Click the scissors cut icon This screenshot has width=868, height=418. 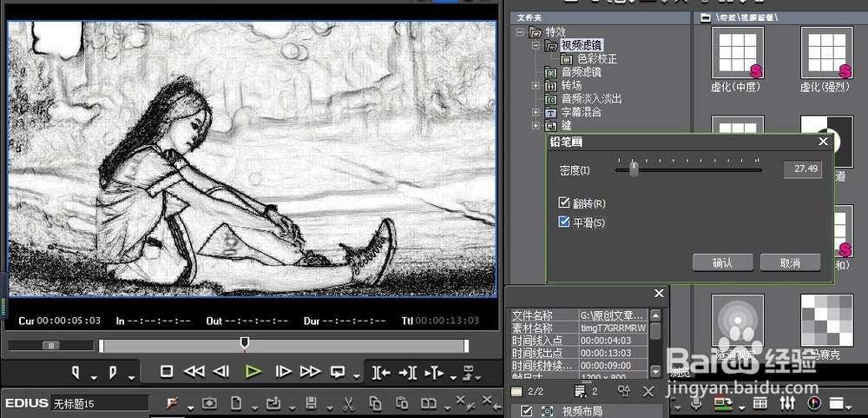click(348, 403)
